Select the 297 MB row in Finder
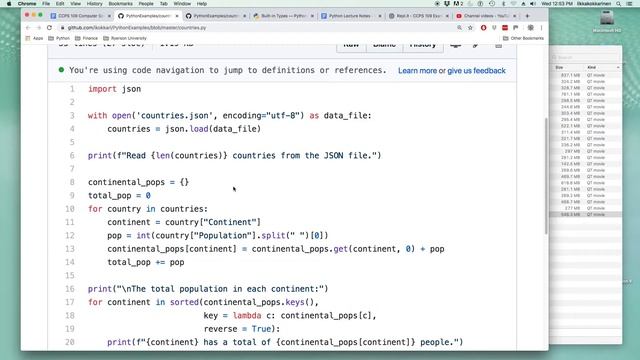The height and width of the screenshot is (360, 640). [x=586, y=151]
